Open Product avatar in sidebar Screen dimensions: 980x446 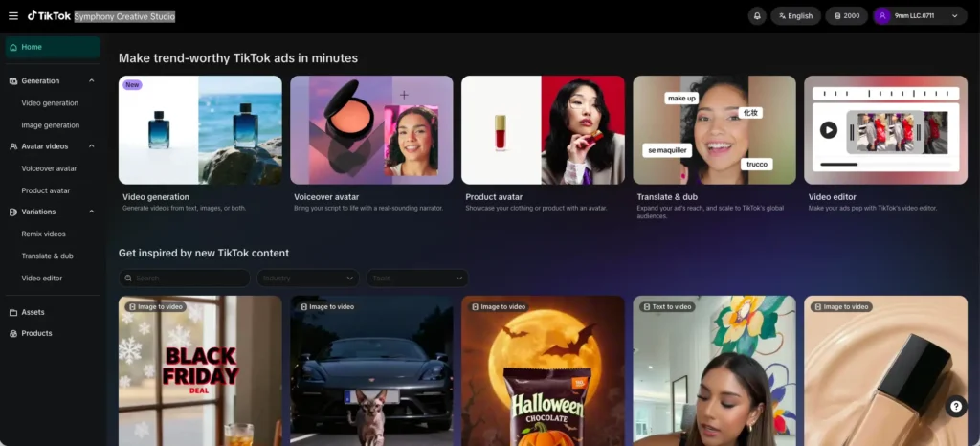pos(46,190)
